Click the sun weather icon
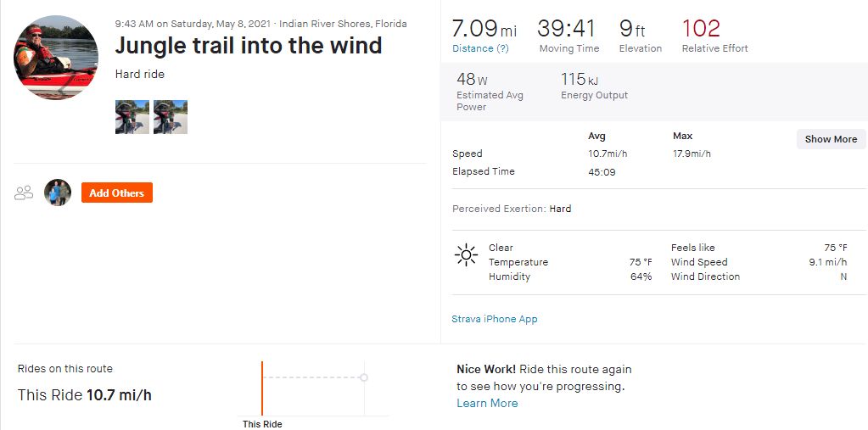 [x=466, y=254]
